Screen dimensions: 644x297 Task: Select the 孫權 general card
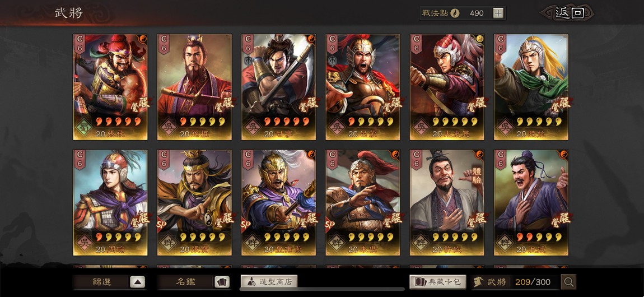click(194, 87)
